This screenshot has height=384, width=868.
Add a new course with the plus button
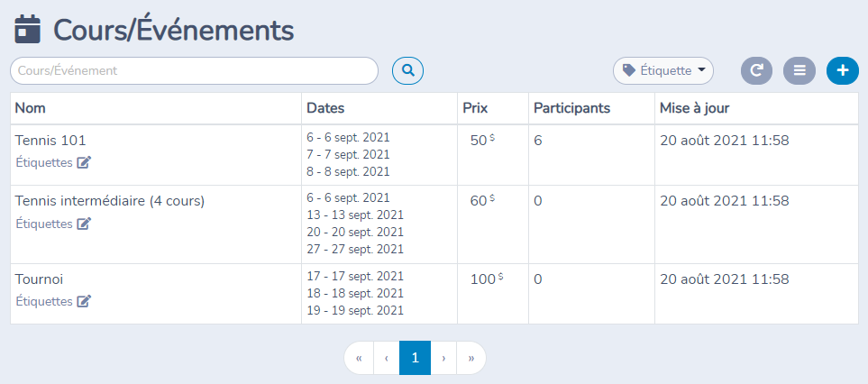pyautogui.click(x=843, y=71)
